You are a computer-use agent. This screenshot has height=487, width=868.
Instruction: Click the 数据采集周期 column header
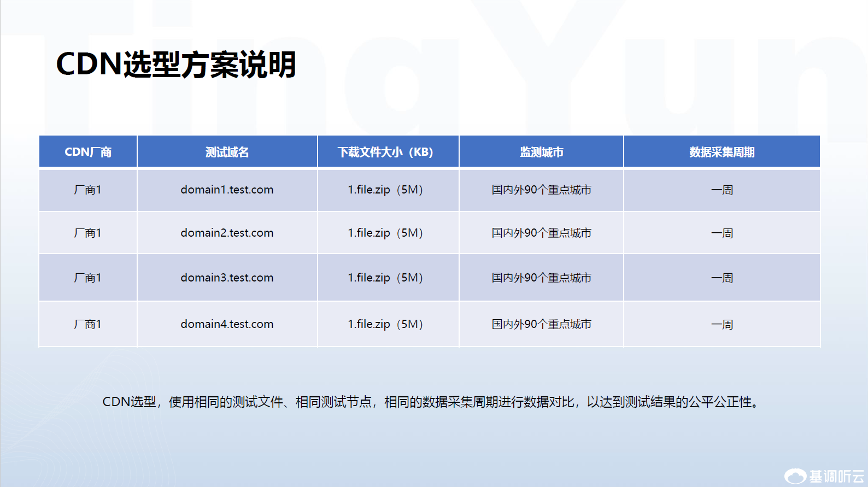(722, 152)
